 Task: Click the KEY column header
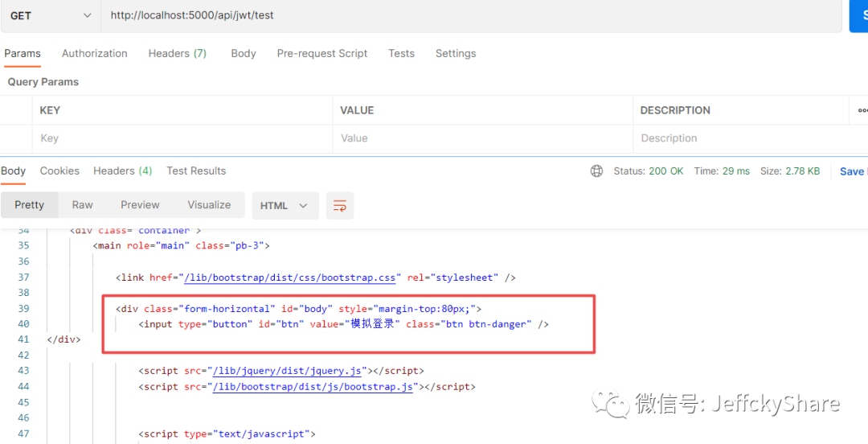click(x=50, y=110)
